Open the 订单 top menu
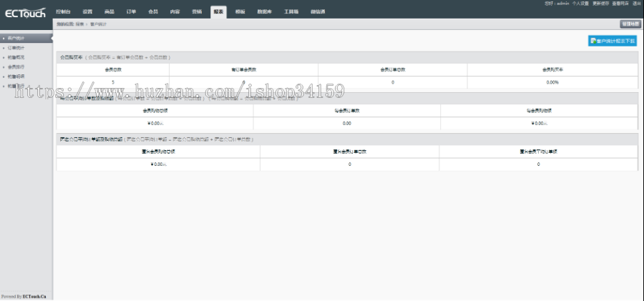 click(x=131, y=12)
